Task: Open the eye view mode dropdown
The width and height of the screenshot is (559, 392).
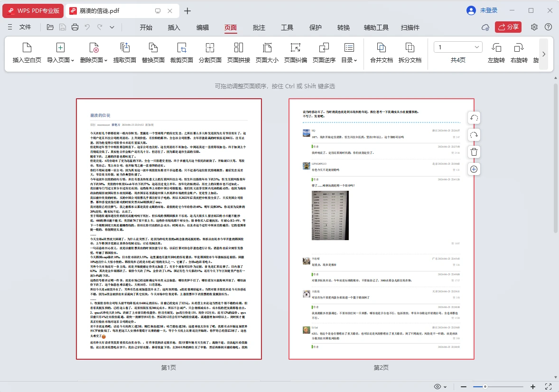Action: click(x=440, y=387)
